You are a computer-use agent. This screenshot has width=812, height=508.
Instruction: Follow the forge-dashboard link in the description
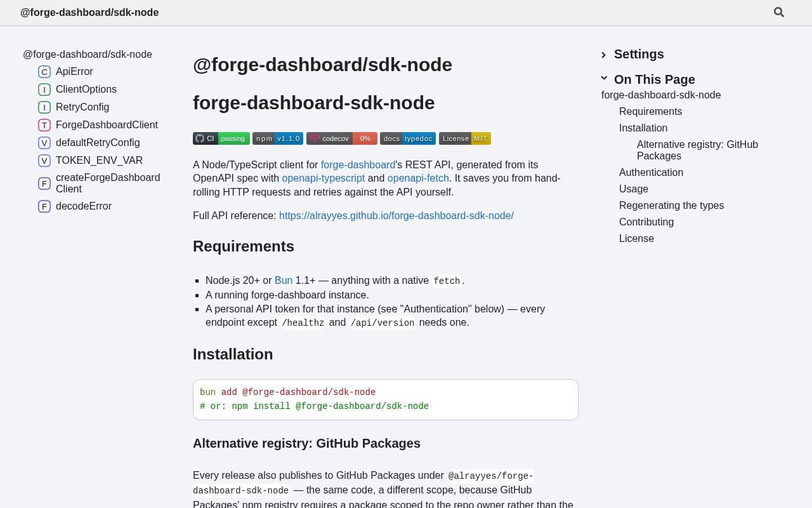point(358,165)
